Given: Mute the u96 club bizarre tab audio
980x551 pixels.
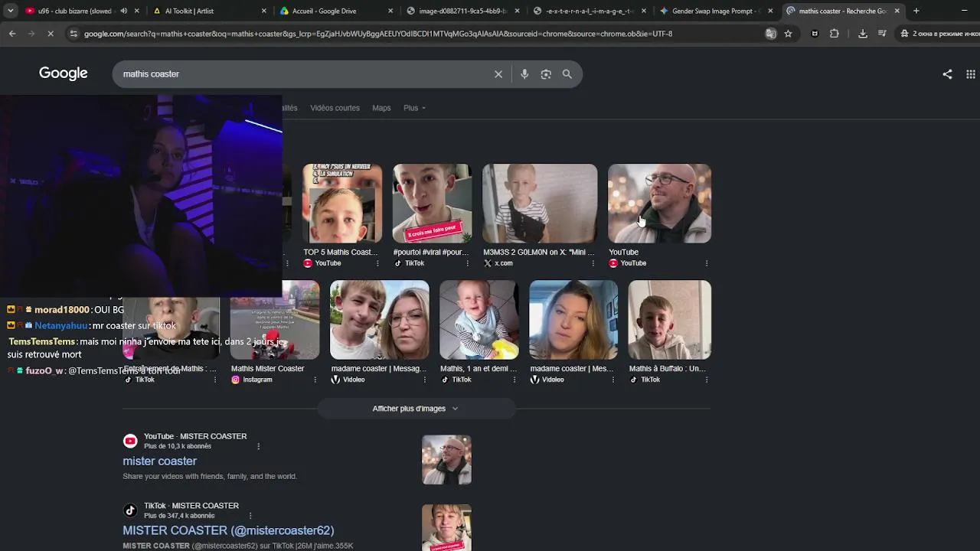Looking at the screenshot, I should point(124,11).
